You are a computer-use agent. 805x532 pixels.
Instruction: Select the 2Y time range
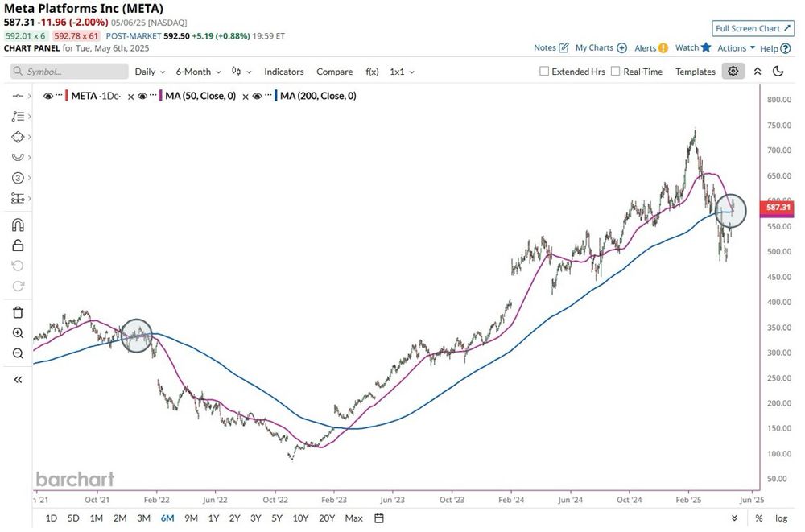(x=234, y=518)
